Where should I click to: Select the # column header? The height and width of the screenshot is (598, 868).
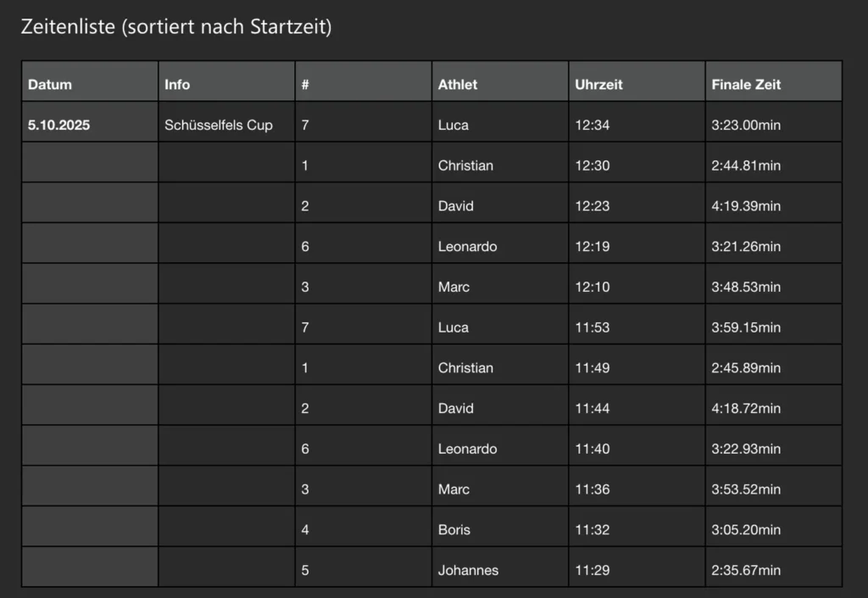[x=304, y=85]
